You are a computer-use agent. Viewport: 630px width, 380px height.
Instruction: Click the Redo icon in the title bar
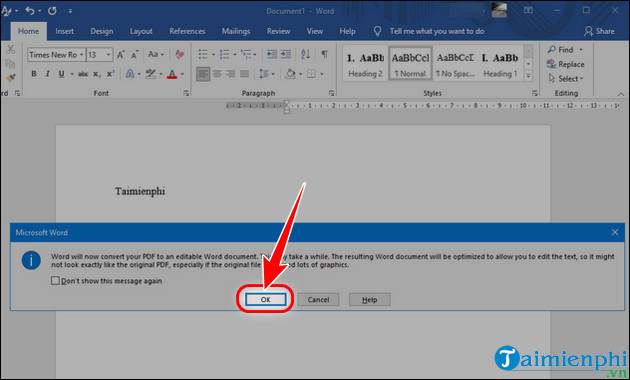pyautogui.click(x=52, y=11)
